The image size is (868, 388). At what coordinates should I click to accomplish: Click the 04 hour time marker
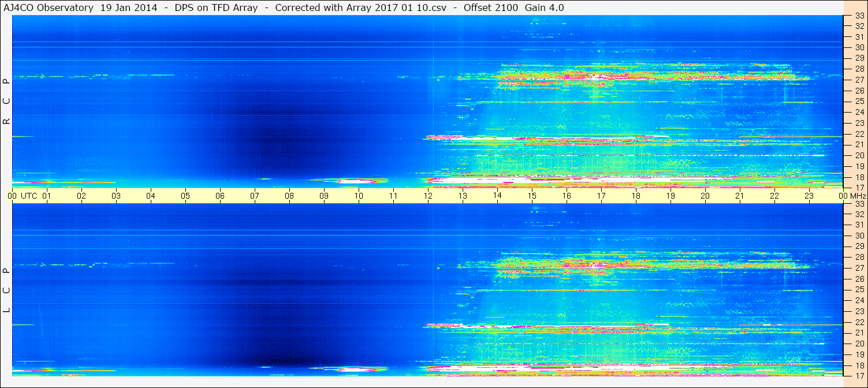coord(151,196)
